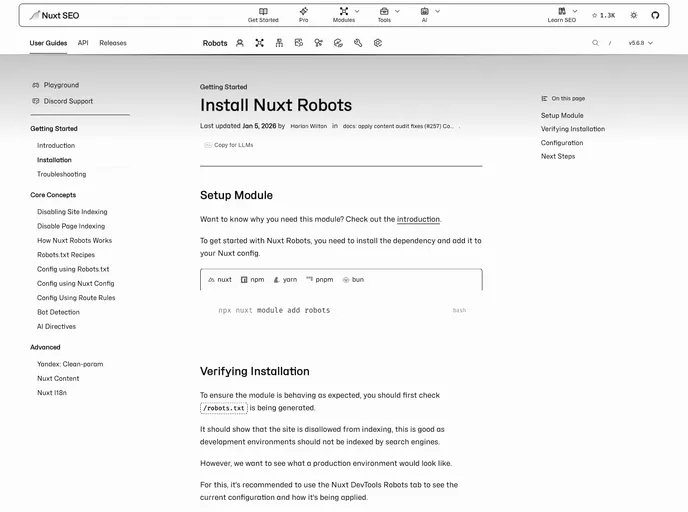This screenshot has width=688, height=512.
Task: Switch to the User Guides tab
Action: (x=48, y=43)
